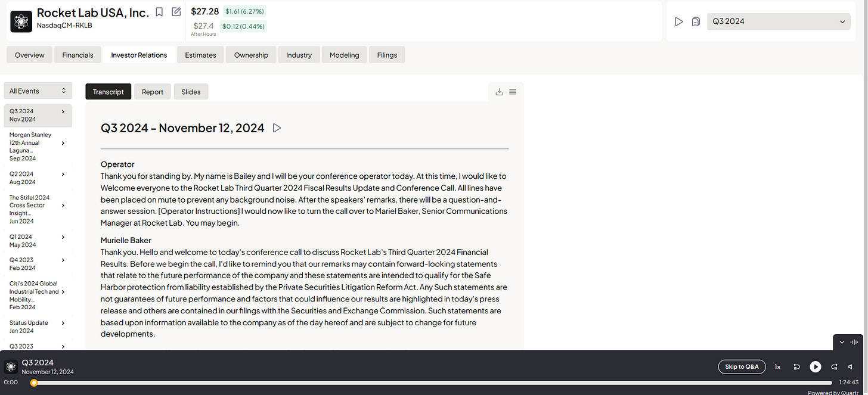Click the Q3 2024 - November 12, 2024 heading
Screen dimensions: 868x395
[182, 128]
